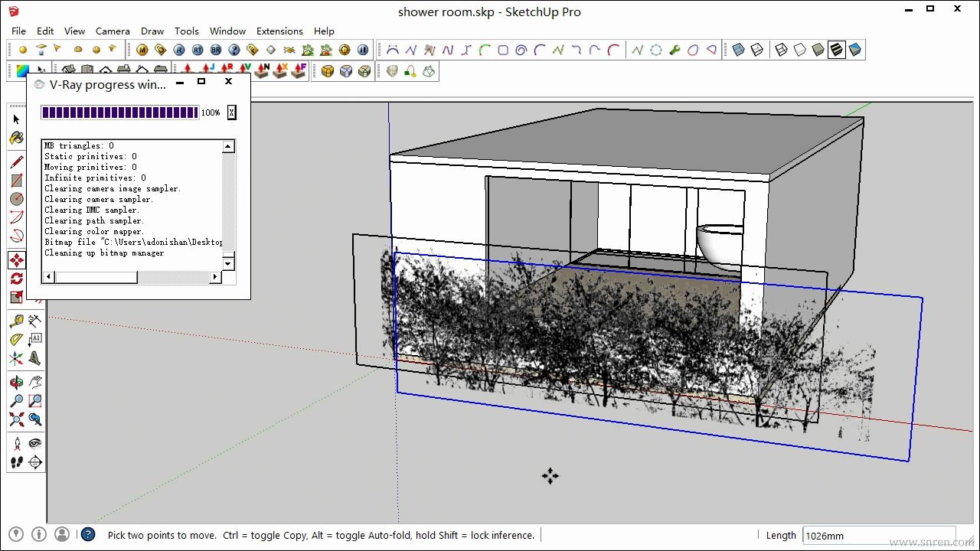980x551 pixels.
Task: Select the Line pencil tool
Action: pos(16,162)
